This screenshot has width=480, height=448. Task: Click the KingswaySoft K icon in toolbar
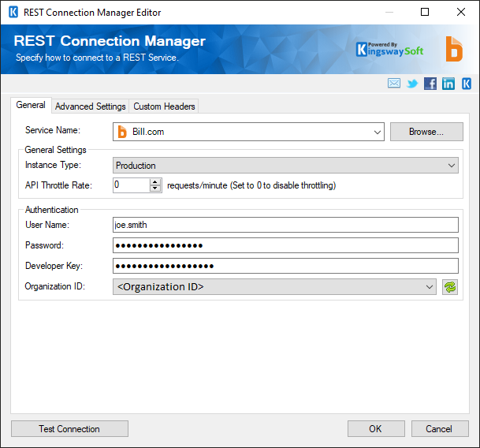[x=467, y=84]
